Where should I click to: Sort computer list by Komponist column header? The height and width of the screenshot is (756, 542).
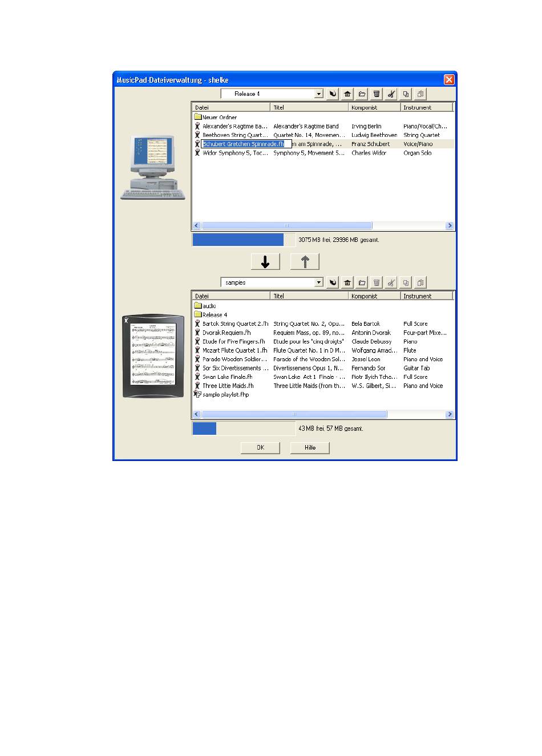(x=374, y=107)
